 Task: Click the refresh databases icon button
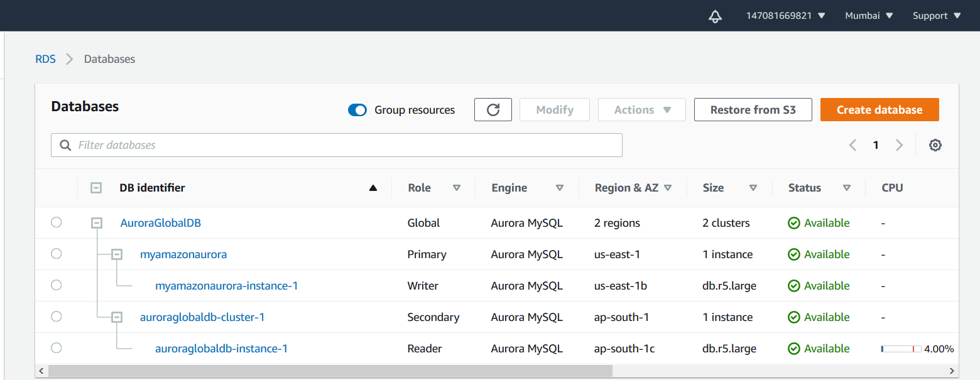click(493, 110)
